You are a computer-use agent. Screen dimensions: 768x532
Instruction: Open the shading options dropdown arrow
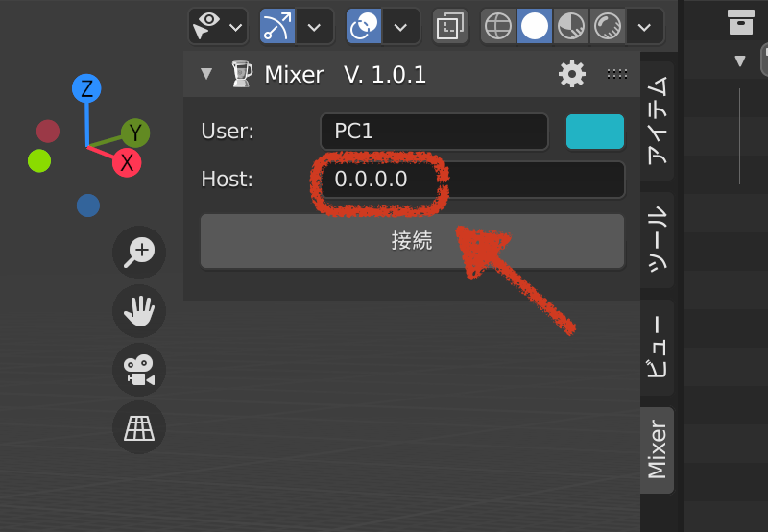point(644,27)
